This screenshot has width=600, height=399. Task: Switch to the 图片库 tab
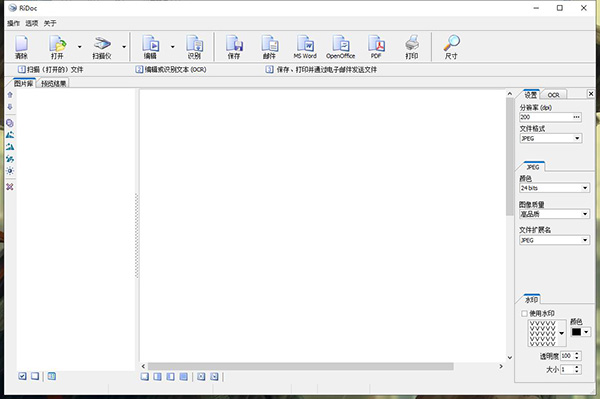coord(23,83)
